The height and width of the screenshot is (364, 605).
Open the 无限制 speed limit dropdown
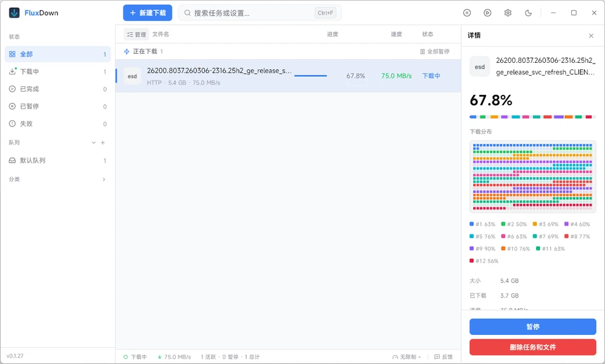[x=407, y=357]
